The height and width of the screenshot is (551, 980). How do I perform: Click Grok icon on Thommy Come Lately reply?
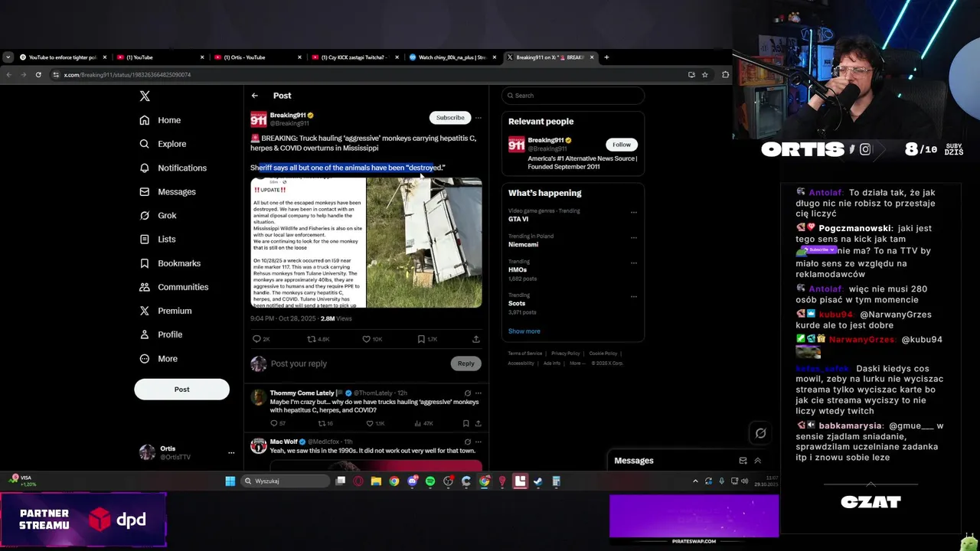(x=468, y=393)
